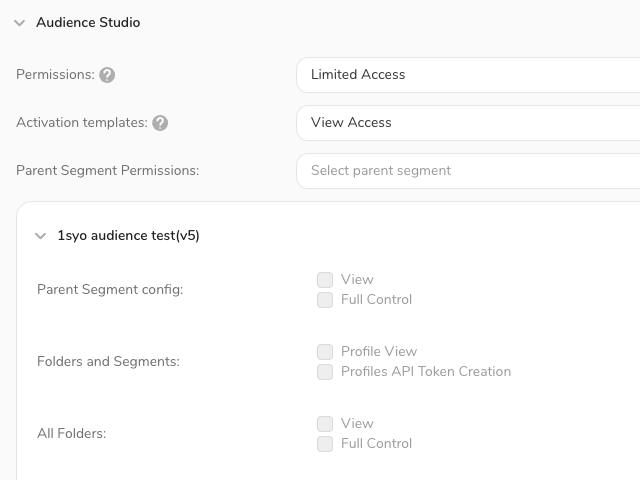
Task: Click the Select parent segment field
Action: pos(470,170)
